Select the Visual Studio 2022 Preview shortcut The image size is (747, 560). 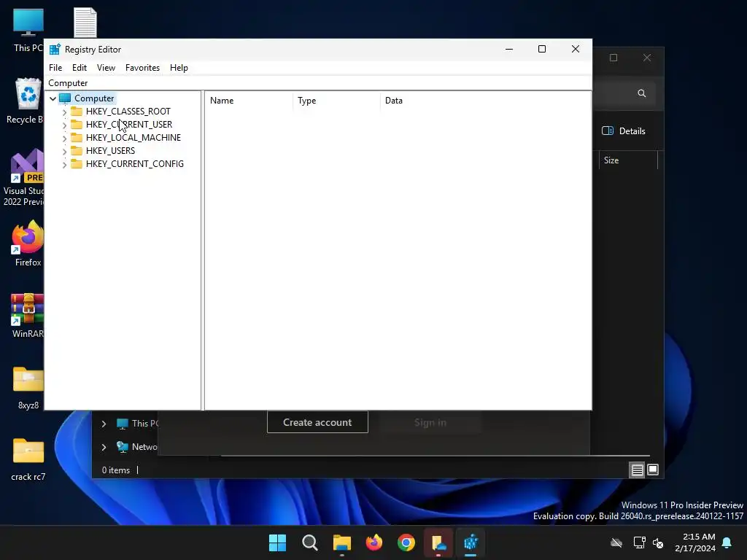coord(24,178)
